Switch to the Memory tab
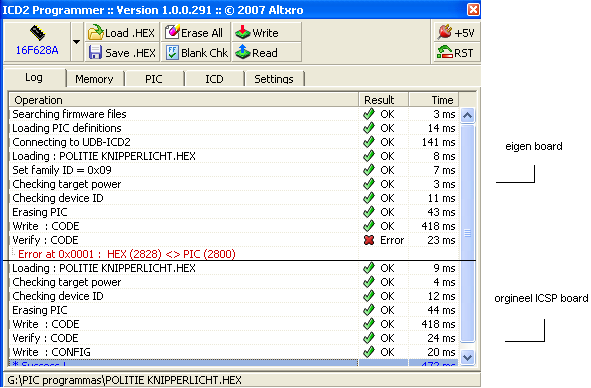Screen dimensions: 591x388 tap(94, 79)
